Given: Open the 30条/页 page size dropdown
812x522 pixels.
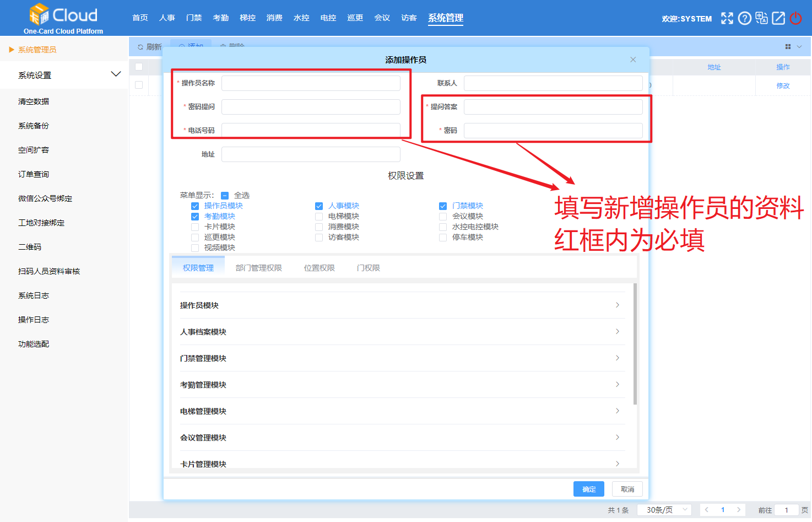Looking at the screenshot, I should tap(664, 510).
